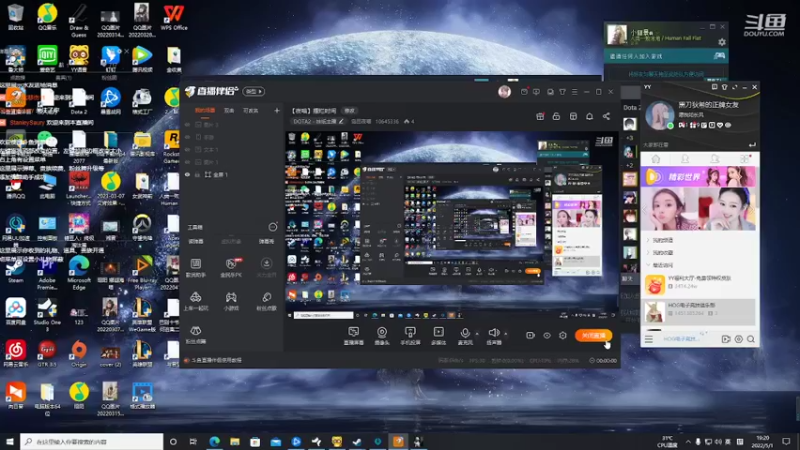The height and width of the screenshot is (450, 800).
Task: Click the Windows taskbar search box
Action: click(92, 441)
